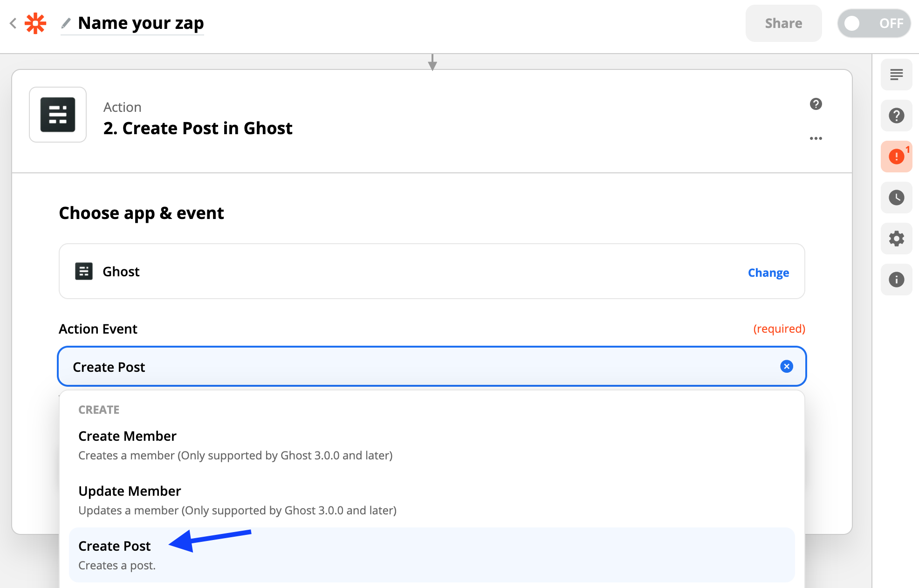Screen dimensions: 919x588
Task: Click the Ghost logo in step header
Action: point(58,115)
